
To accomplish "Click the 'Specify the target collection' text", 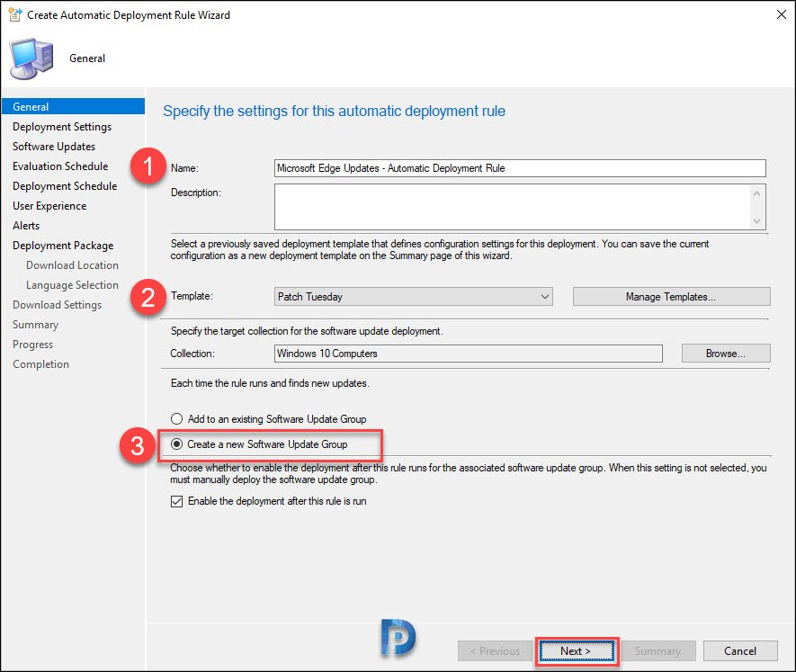I will [307, 331].
